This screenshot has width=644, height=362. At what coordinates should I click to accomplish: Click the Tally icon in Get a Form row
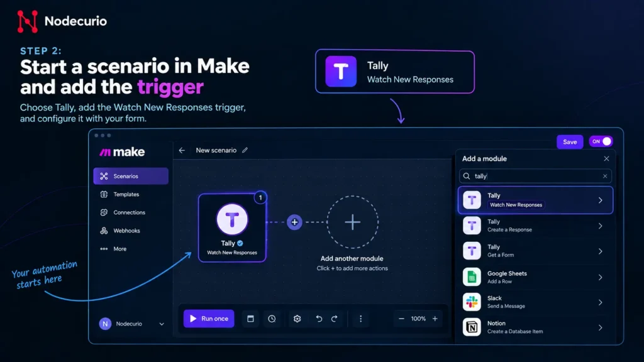[x=472, y=251]
